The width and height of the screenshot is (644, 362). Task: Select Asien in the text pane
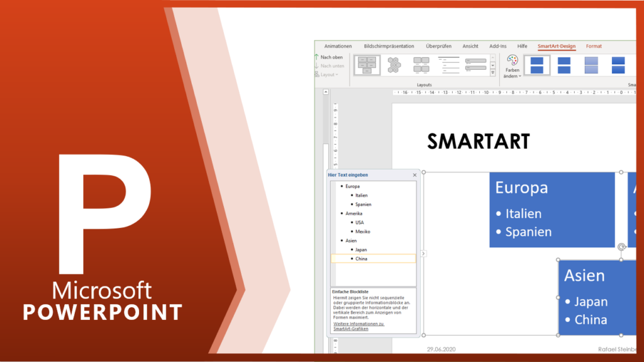pyautogui.click(x=351, y=240)
